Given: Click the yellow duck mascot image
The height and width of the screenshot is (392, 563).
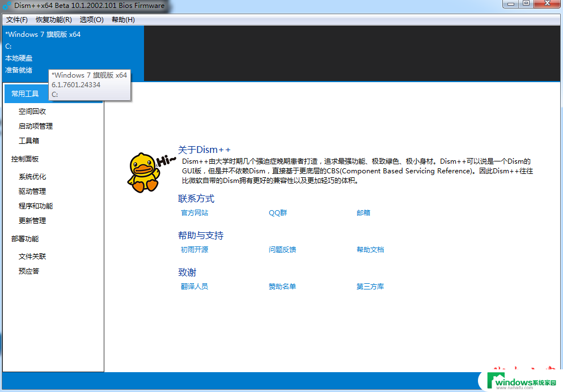Looking at the screenshot, I should (143, 173).
